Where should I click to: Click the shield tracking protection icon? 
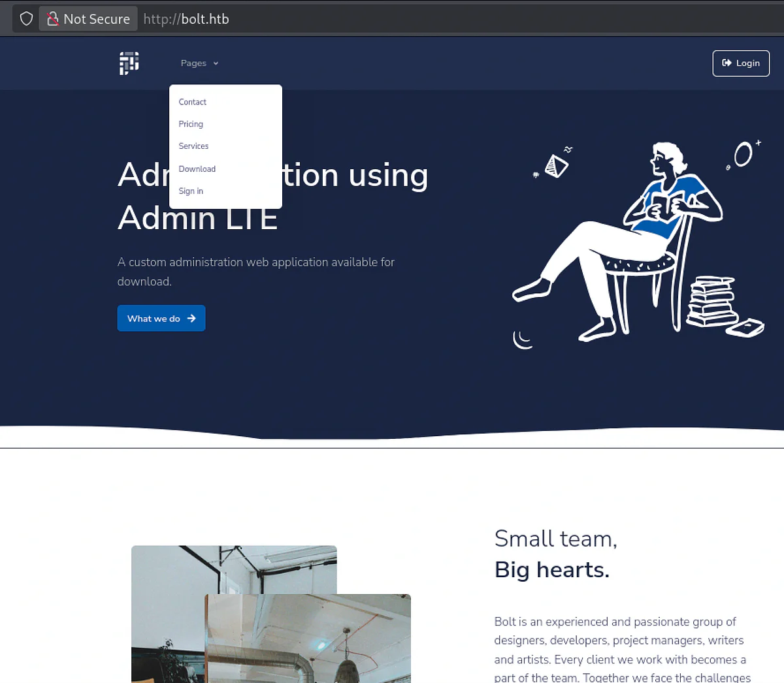click(x=26, y=19)
